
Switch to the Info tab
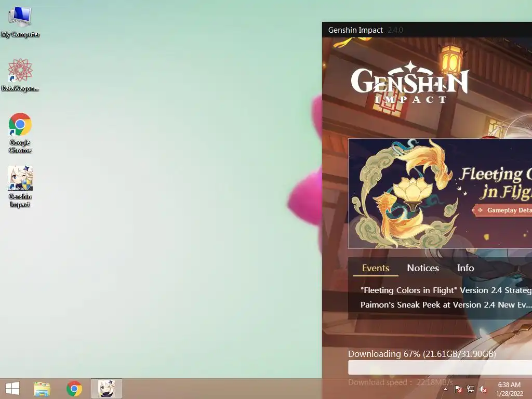click(465, 268)
